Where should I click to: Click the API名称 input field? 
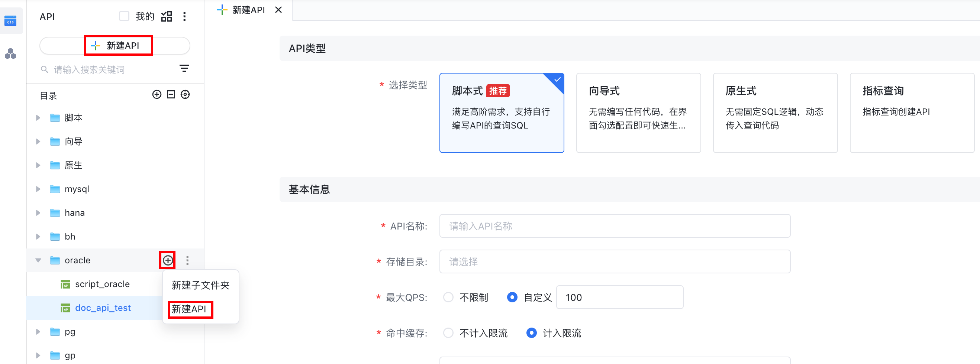(615, 226)
